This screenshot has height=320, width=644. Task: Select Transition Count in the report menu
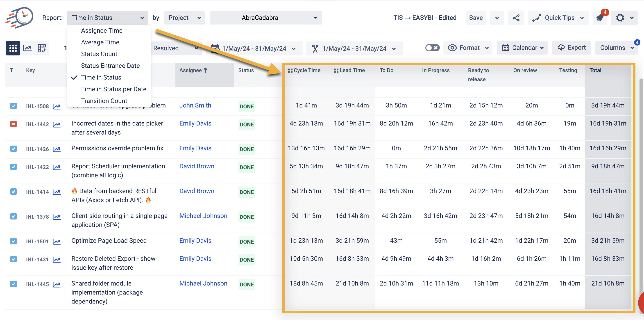tap(104, 101)
